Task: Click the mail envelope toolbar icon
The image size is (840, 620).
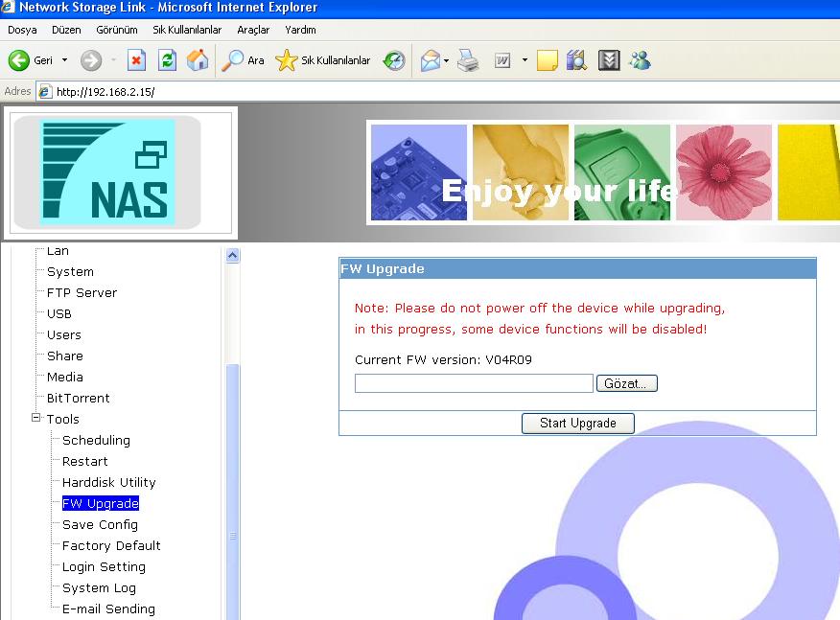Action: (x=431, y=60)
